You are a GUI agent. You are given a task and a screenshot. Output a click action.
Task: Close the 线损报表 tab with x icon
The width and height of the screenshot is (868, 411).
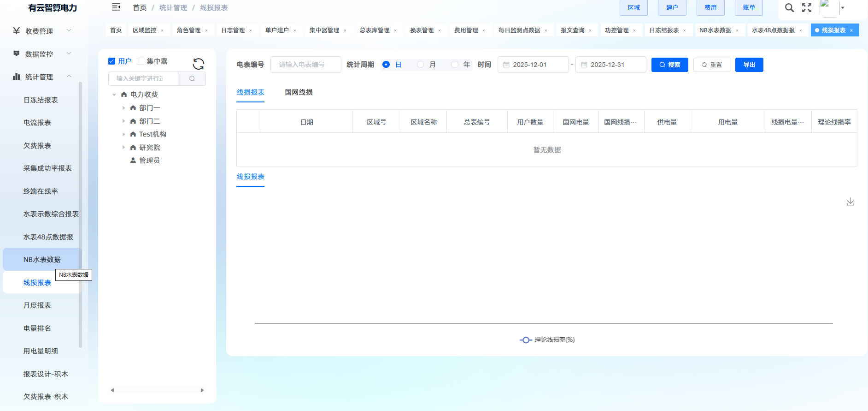coord(851,30)
